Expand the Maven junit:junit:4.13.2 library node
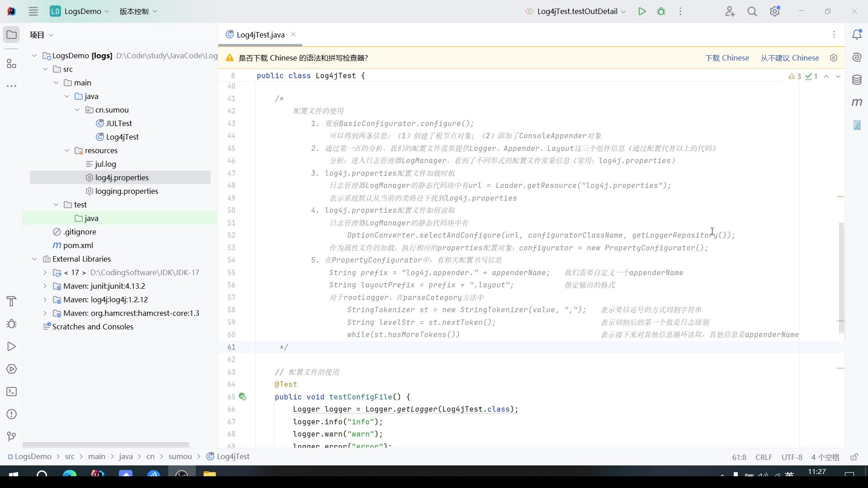Screen dimensions: 868x488 45,286
